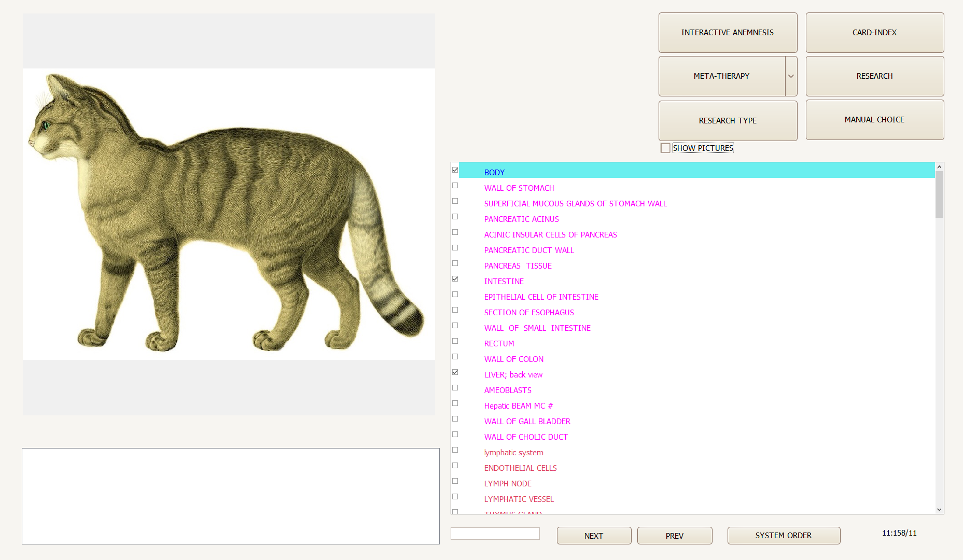Uncheck the LIVER; back view checkbox
Viewport: 963px width, 560px height.
click(455, 372)
